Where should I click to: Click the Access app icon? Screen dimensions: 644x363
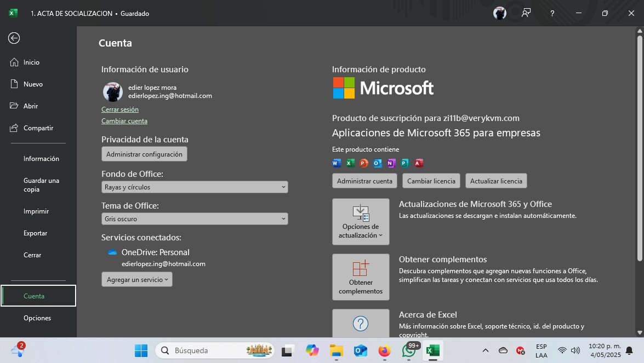pos(419,163)
